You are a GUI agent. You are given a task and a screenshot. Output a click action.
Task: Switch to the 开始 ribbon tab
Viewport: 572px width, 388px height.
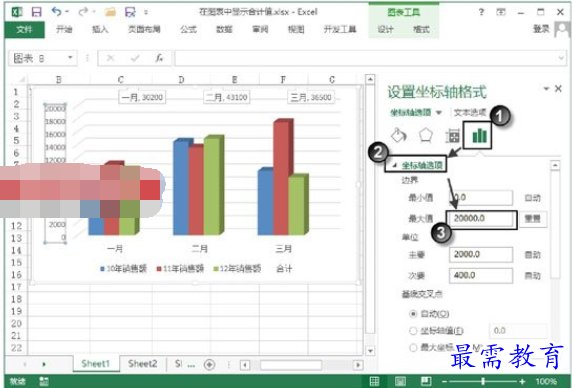pyautogui.click(x=64, y=29)
